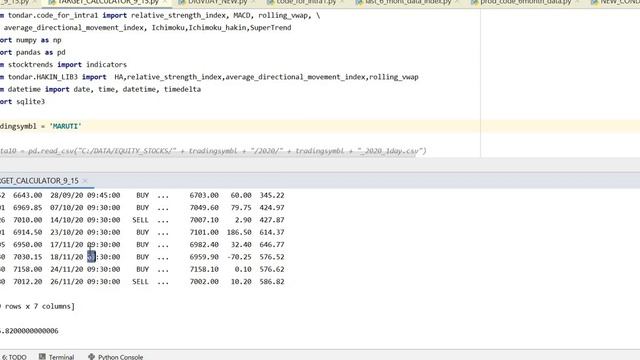Click 'Ichimoku_hakin' in the import list
Screen dimensions: 640x360
click(218, 28)
